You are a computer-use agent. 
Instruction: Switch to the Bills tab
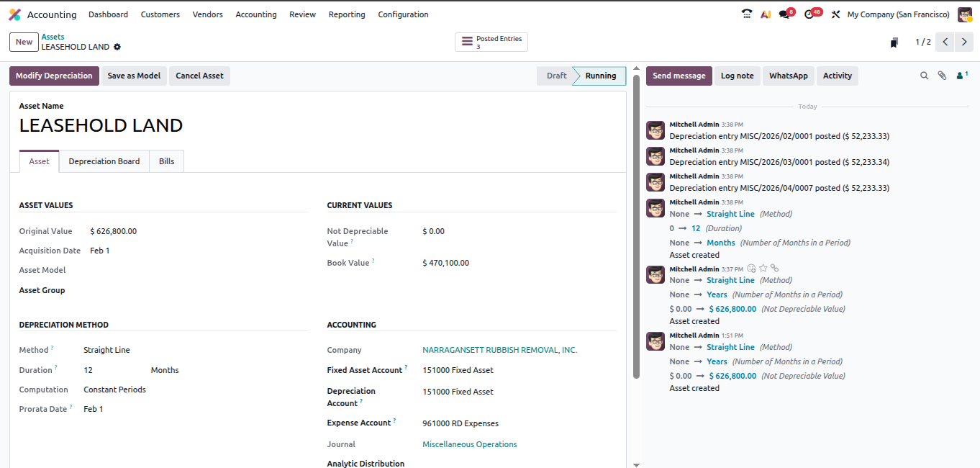tap(167, 161)
